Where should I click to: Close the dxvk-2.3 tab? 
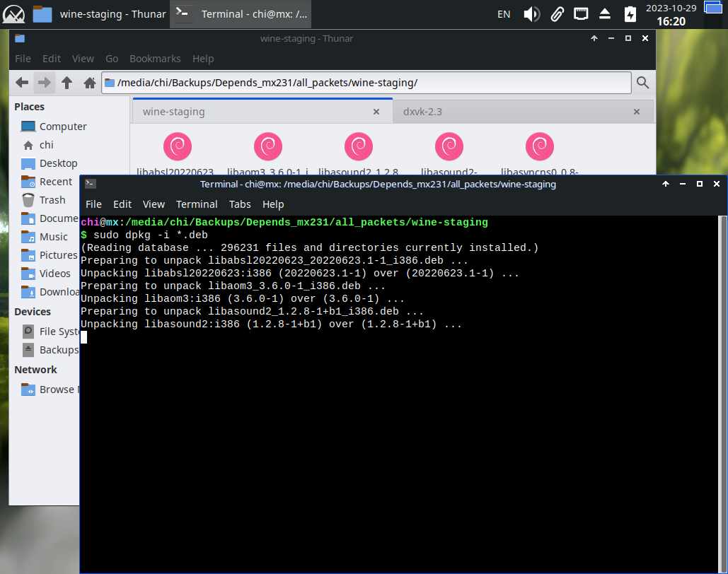pos(637,112)
